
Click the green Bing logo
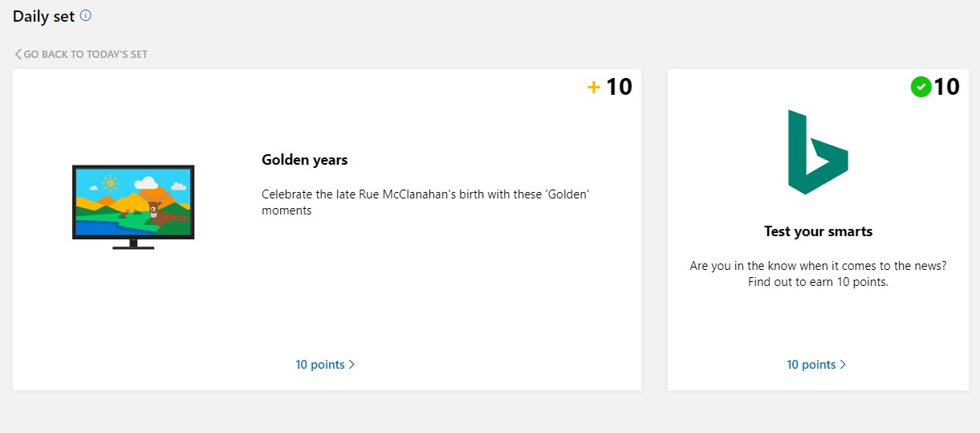click(818, 153)
